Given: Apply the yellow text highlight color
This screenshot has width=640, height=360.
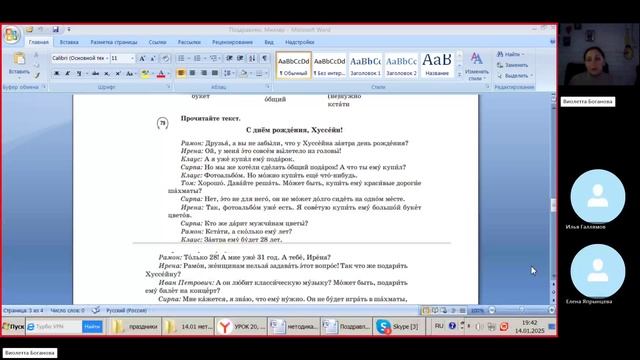Looking at the screenshot, I should pyautogui.click(x=144, y=73).
